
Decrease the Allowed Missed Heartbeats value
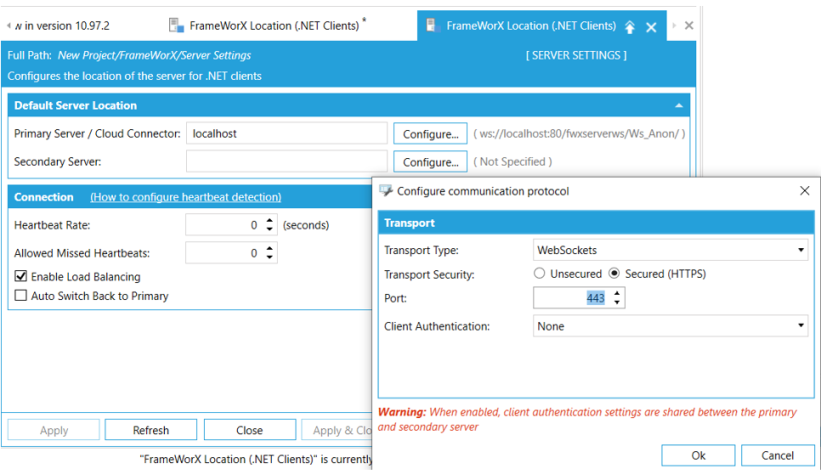tap(270, 257)
